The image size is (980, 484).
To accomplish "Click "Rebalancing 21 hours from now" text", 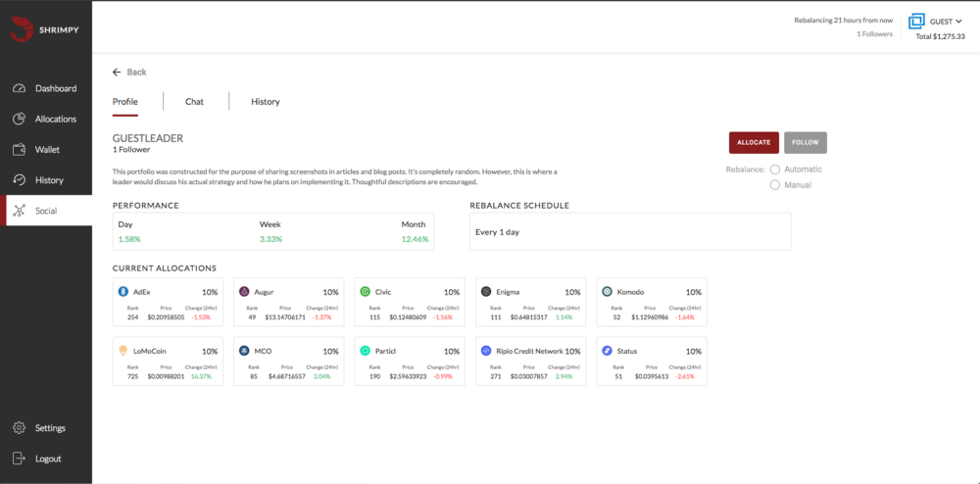I will point(844,20).
